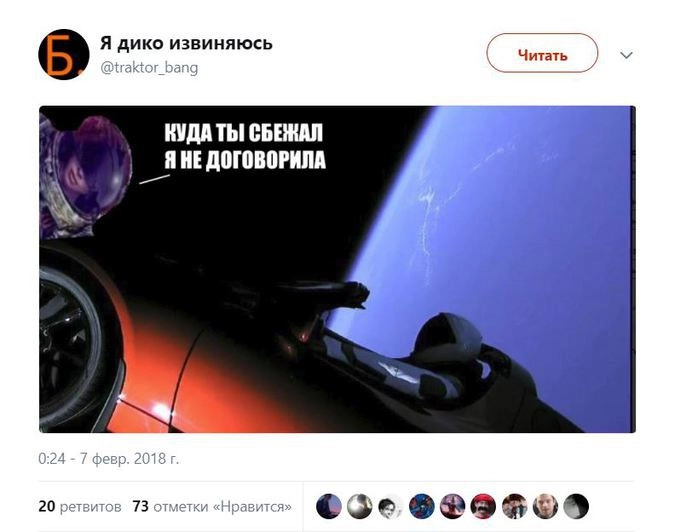The image size is (675, 532).
Task: Click the orange Б profile avatar
Action: point(64,55)
